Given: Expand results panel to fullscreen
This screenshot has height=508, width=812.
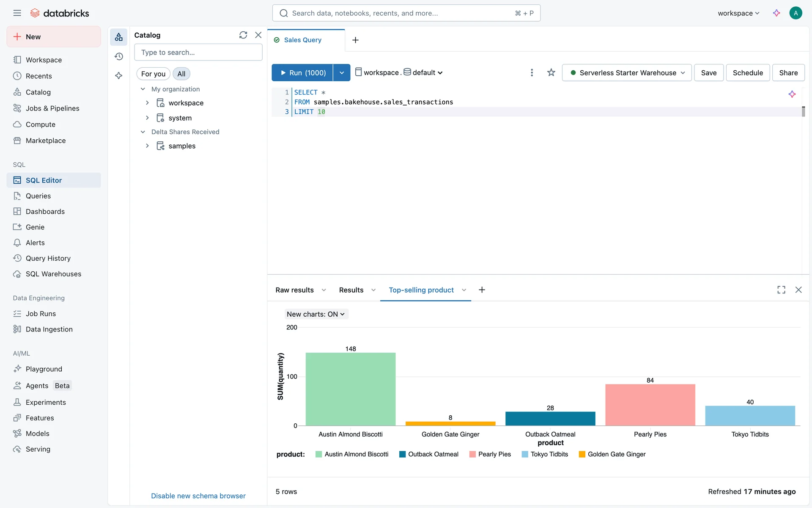Looking at the screenshot, I should [x=781, y=290].
